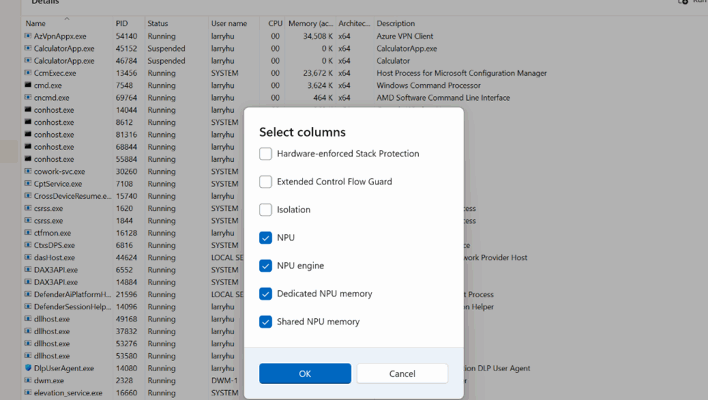Select CalculatorApp.exe with PID 46784
Image resolution: width=708 pixels, height=400 pixels.
pyautogui.click(x=64, y=60)
